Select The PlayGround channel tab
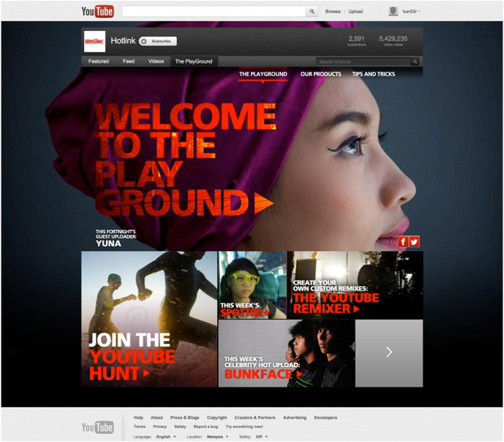This screenshot has width=504, height=442. pos(193,61)
